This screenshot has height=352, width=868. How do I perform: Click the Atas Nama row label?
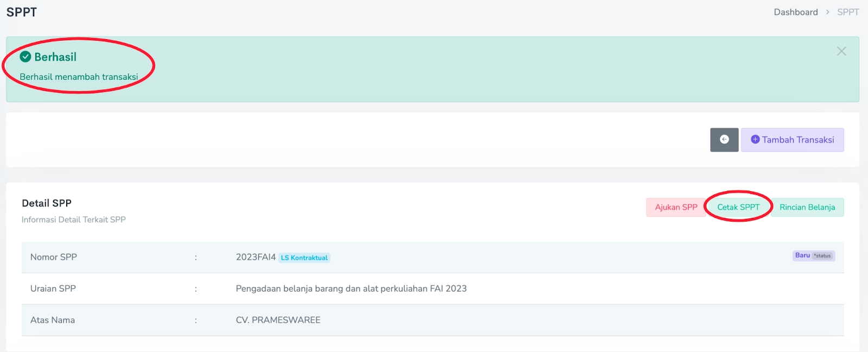tap(53, 320)
